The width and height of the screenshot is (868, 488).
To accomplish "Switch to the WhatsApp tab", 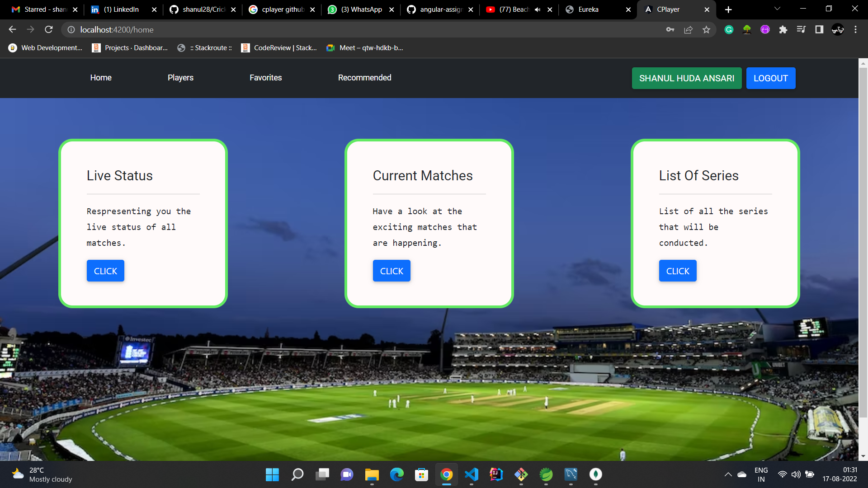I will [x=360, y=9].
